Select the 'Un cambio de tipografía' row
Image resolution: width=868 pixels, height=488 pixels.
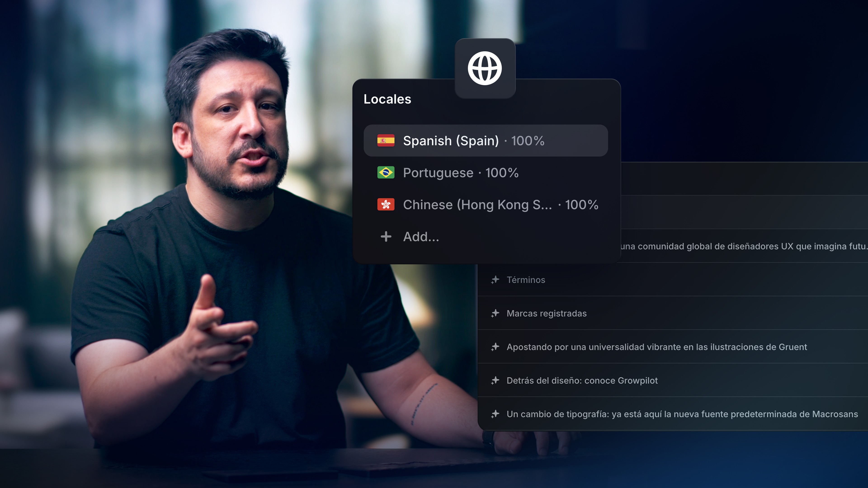[682, 414]
